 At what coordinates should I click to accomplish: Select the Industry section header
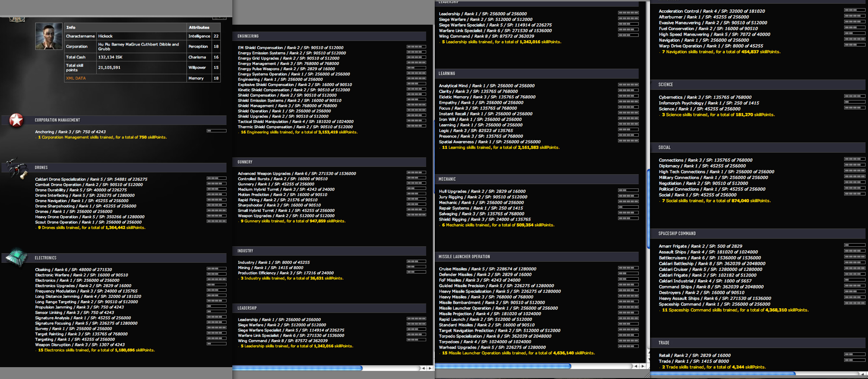click(329, 250)
